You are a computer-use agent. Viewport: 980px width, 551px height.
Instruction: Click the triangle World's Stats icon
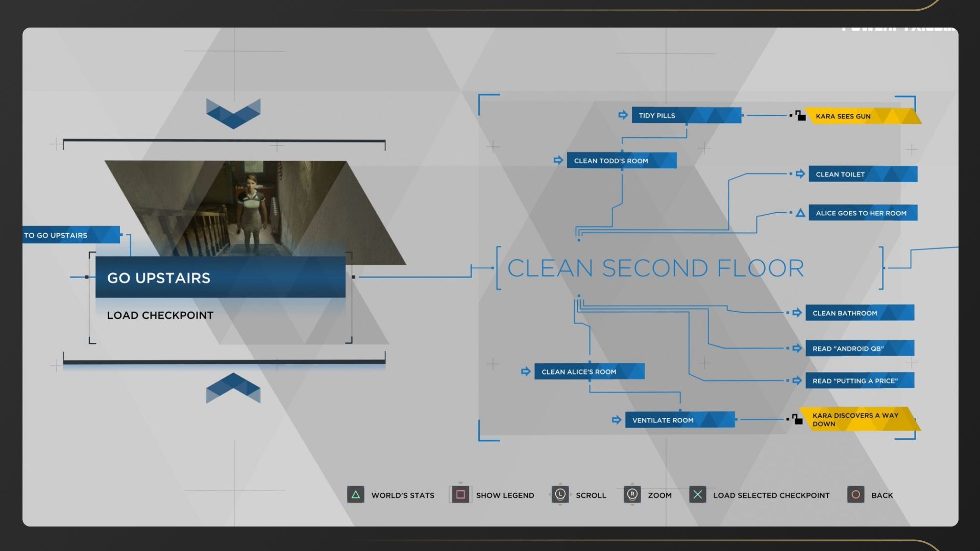[356, 495]
